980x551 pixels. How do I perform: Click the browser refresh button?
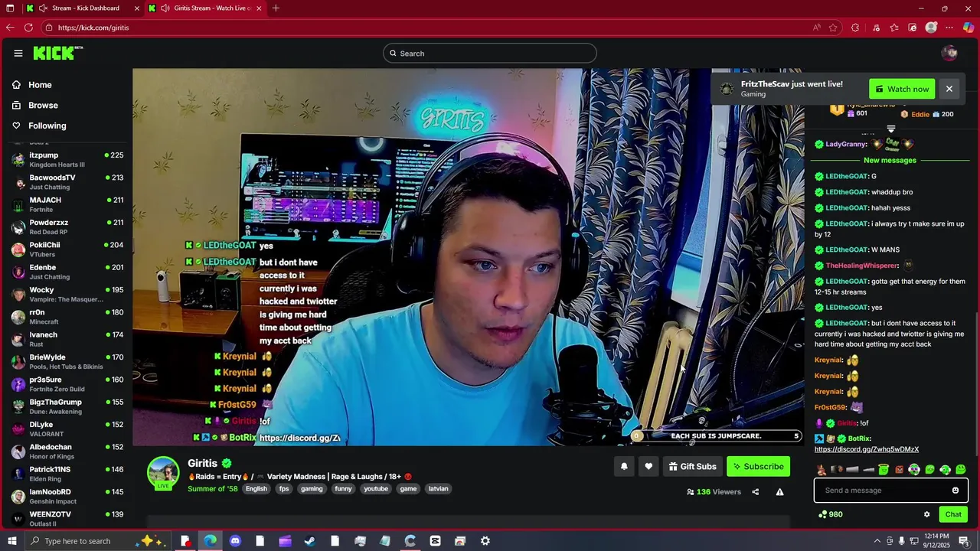[x=28, y=28]
